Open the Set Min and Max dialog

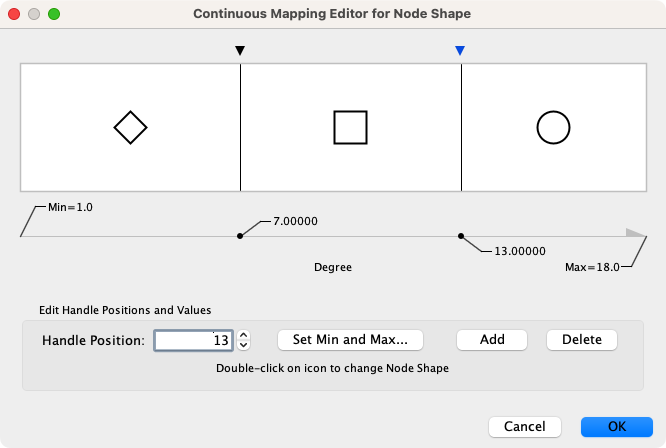tap(350, 340)
